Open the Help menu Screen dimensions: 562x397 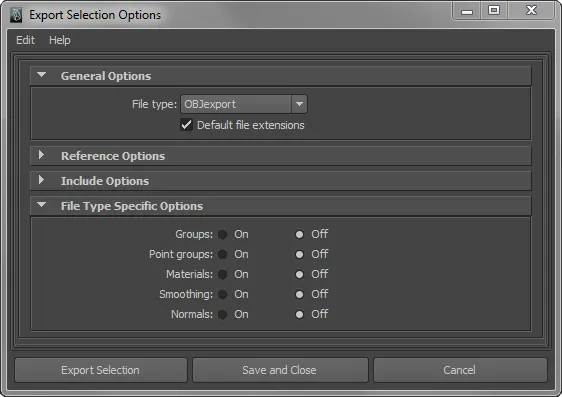(x=59, y=40)
